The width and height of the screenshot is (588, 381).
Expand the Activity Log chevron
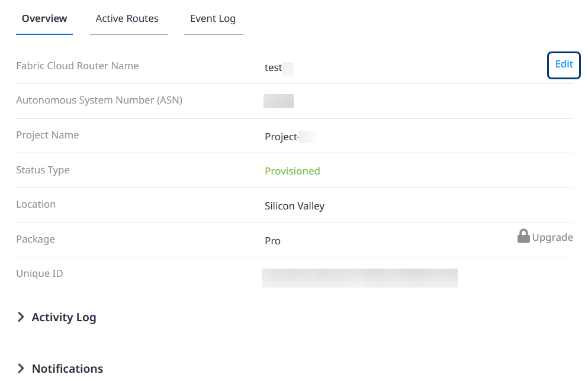click(x=21, y=317)
